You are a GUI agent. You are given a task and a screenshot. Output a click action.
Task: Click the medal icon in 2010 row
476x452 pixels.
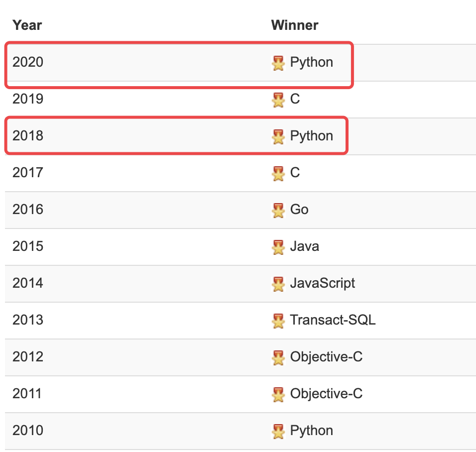pos(278,432)
